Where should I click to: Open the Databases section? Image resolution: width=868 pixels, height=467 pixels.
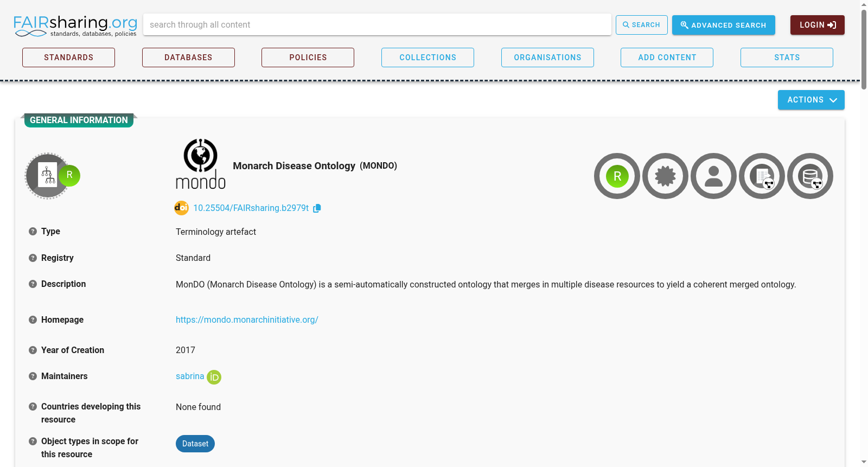[x=188, y=57]
